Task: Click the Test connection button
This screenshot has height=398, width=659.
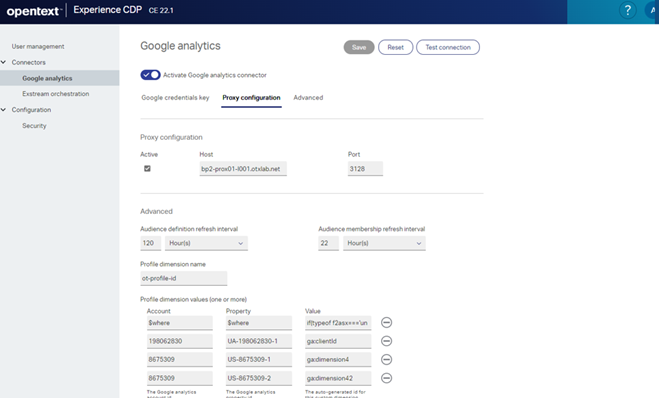Action: [448, 47]
